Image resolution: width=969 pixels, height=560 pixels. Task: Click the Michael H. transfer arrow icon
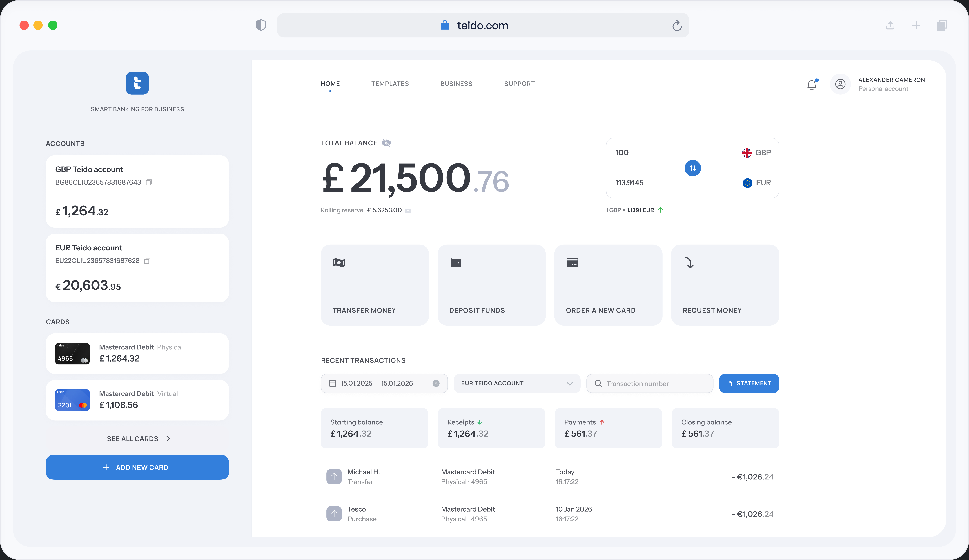coord(334,477)
